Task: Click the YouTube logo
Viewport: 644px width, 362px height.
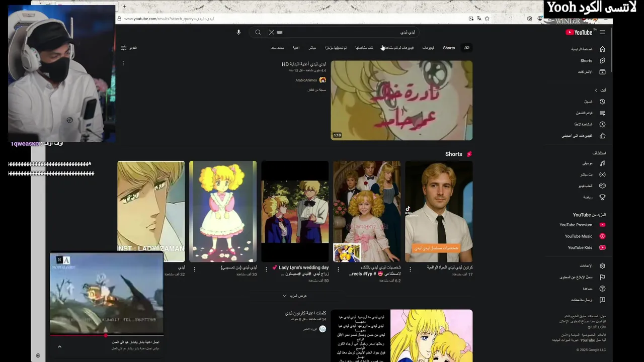Action: pyautogui.click(x=579, y=32)
